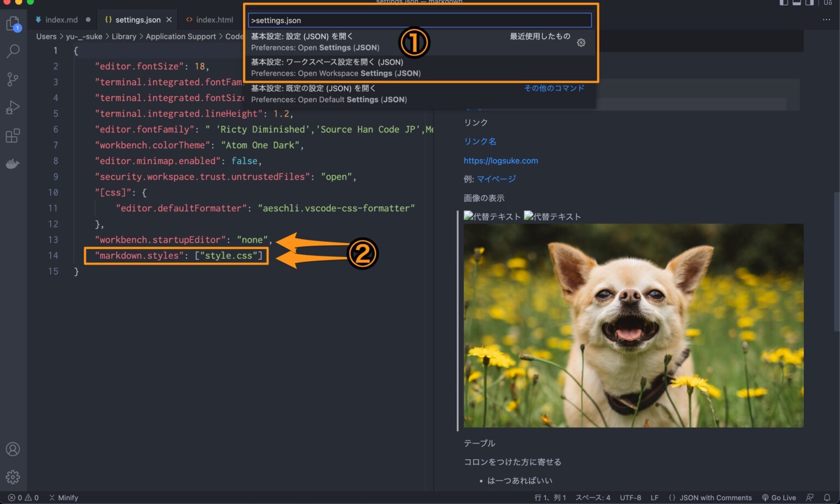Switch to the index.md tab

[60, 19]
